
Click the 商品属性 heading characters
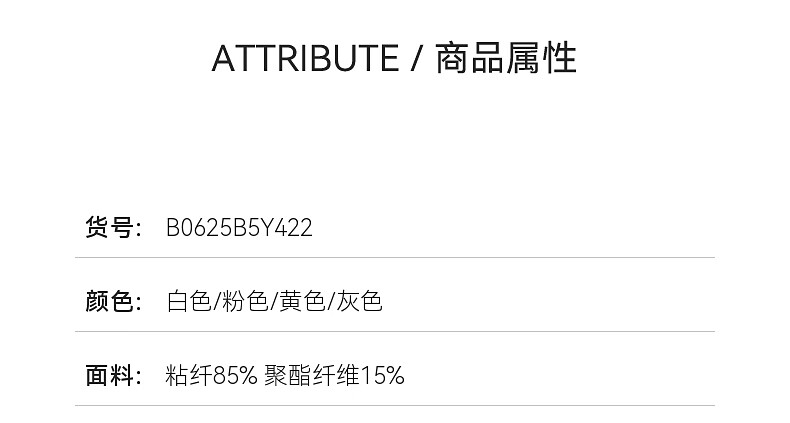(506, 58)
